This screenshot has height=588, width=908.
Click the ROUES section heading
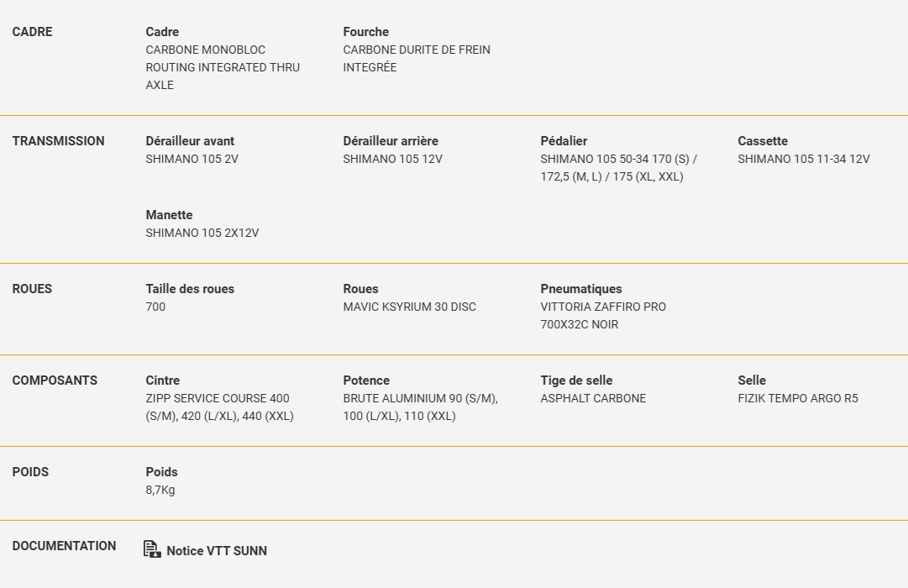coord(33,288)
